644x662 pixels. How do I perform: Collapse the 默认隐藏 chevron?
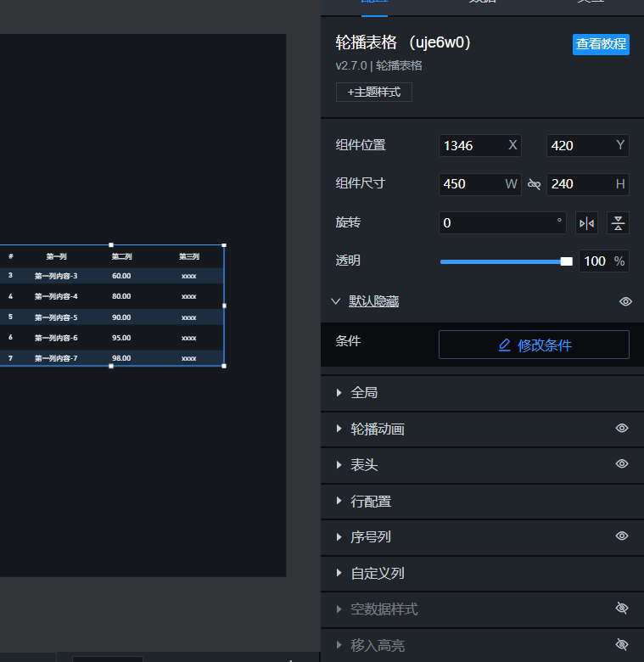(335, 301)
